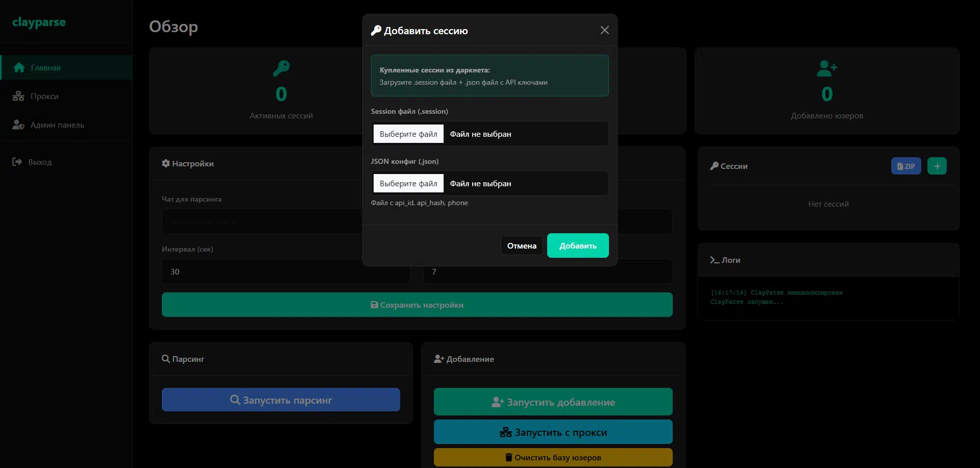Screen dimensions: 980x468
Task: Click the Админ панель user icon
Action: tap(18, 125)
